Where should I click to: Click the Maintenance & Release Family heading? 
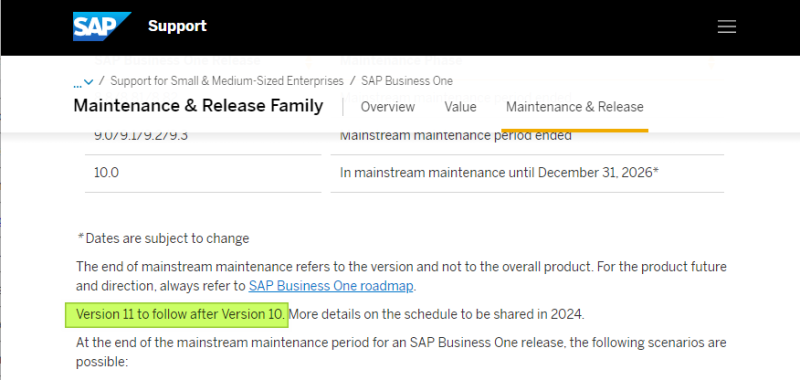point(198,106)
